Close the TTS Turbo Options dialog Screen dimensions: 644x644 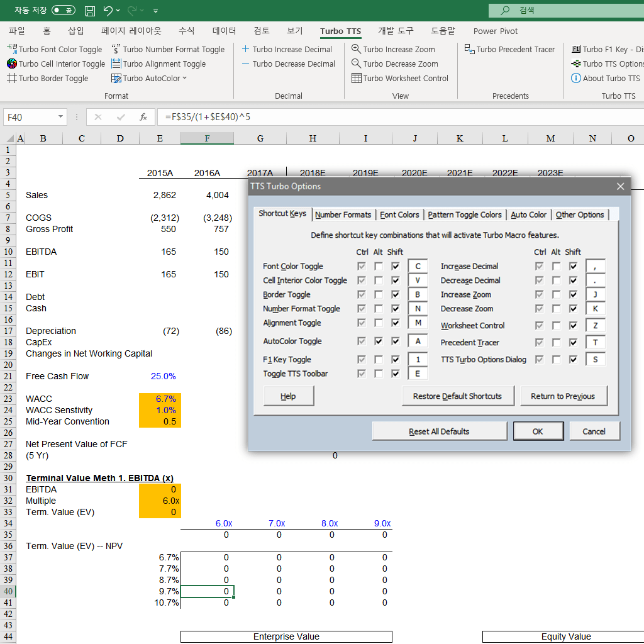(x=620, y=186)
